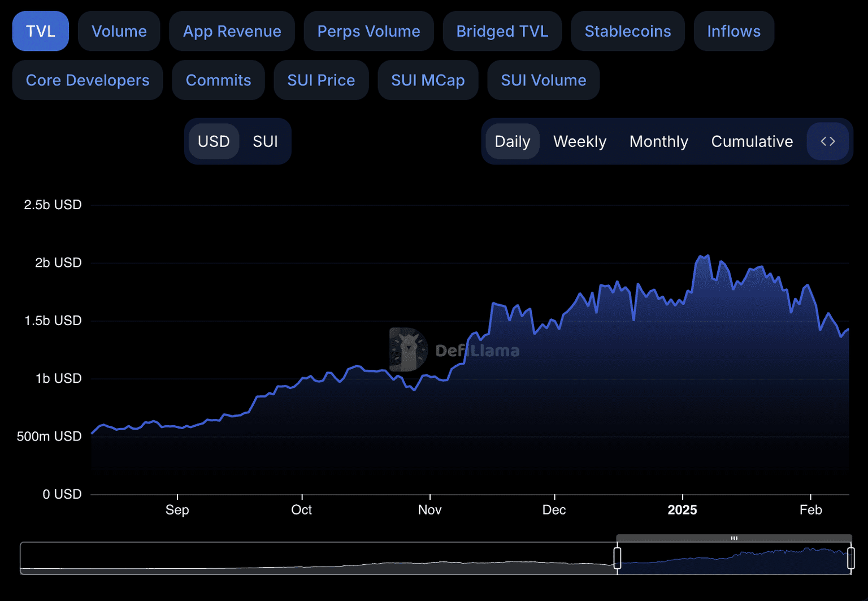
Task: Switch to the Monthly interval
Action: pos(658,141)
